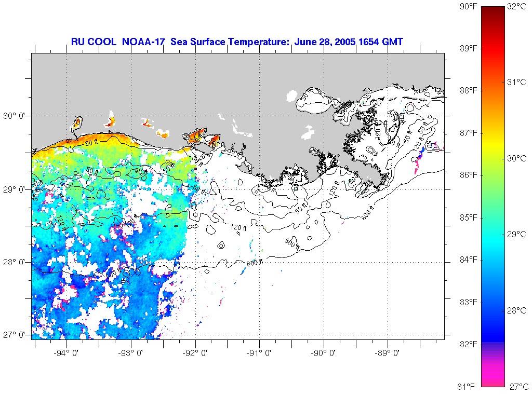Click the '88°F' colorbar label
The width and height of the screenshot is (532, 395).
pos(469,90)
